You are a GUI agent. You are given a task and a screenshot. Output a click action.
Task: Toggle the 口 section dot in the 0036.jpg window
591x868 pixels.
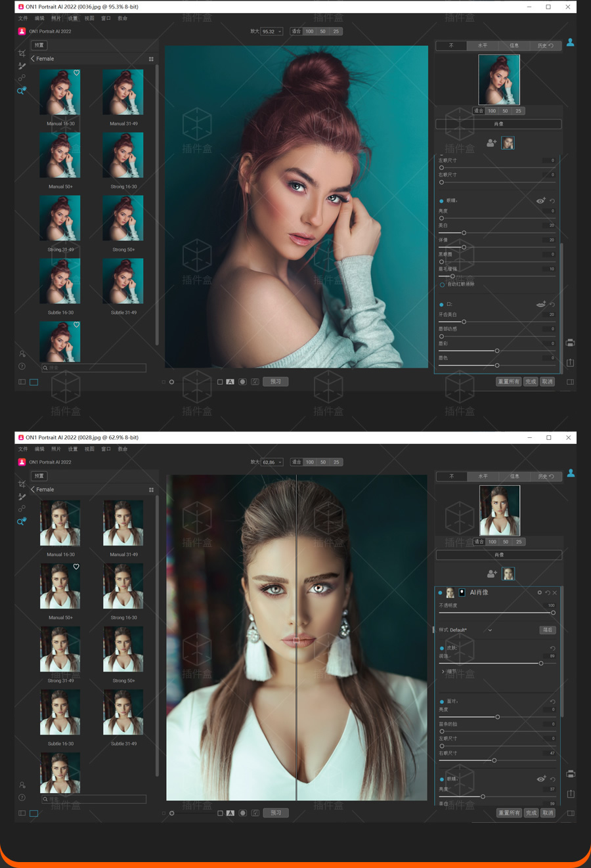(441, 305)
